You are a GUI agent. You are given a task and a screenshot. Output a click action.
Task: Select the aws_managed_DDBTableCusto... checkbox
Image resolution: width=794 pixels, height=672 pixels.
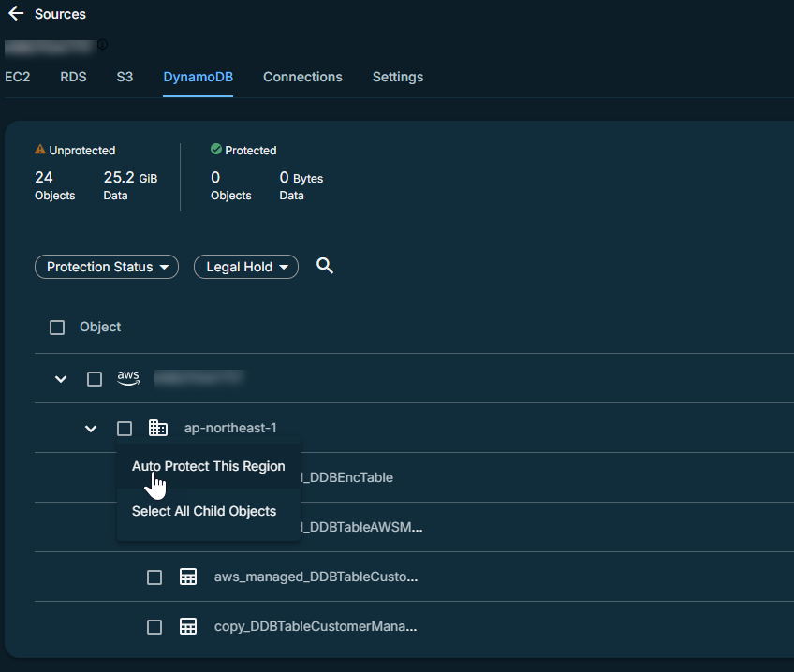(x=154, y=577)
